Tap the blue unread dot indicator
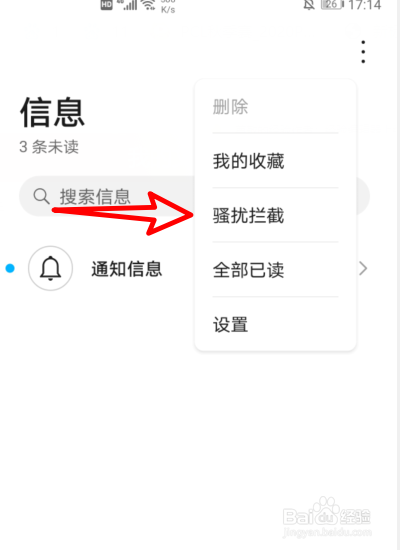The width and height of the screenshot is (400, 550). click(10, 268)
